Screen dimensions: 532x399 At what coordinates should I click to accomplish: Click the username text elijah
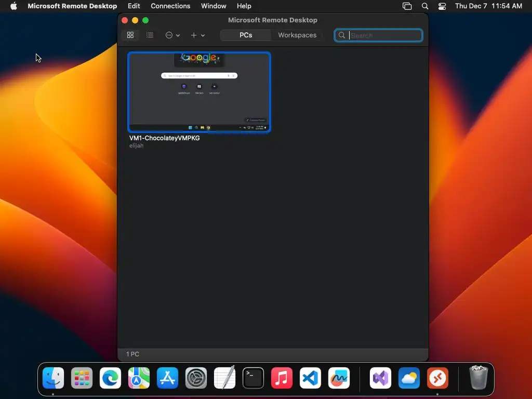[x=136, y=145]
